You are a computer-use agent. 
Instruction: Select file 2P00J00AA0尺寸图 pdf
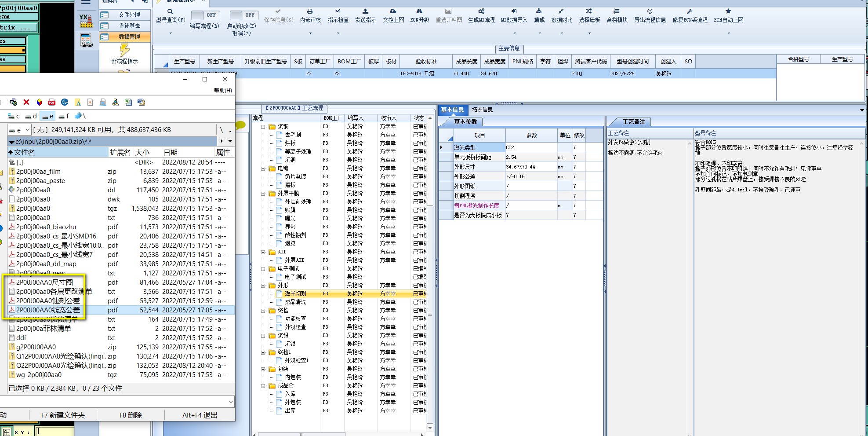point(44,282)
